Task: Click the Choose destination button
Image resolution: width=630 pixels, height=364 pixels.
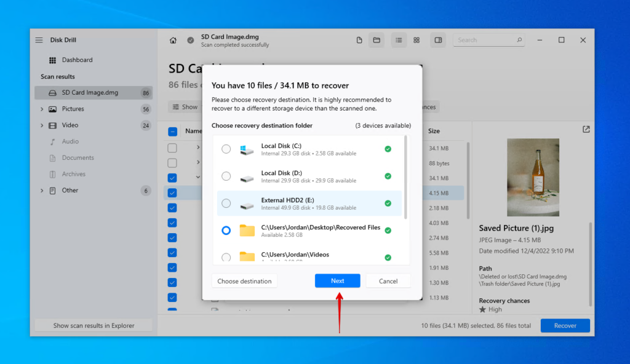Action: (244, 281)
